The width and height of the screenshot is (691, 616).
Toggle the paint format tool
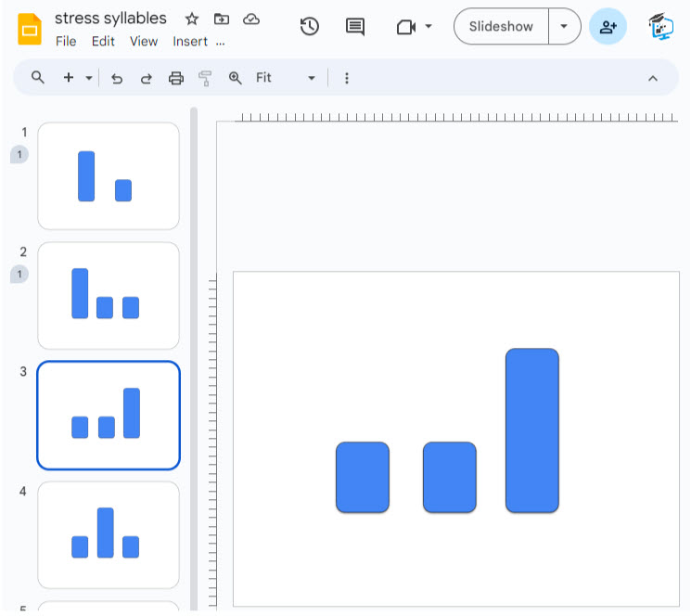tap(205, 78)
